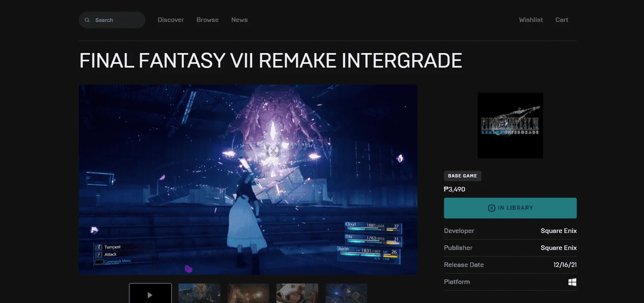
Task: Click the Windows platform icon
Action: coord(572,282)
